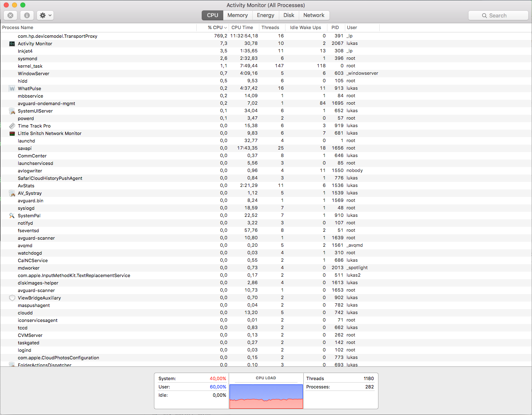This screenshot has width=532, height=415.
Task: Click the Time Track Pro icon
Action: pos(12,126)
